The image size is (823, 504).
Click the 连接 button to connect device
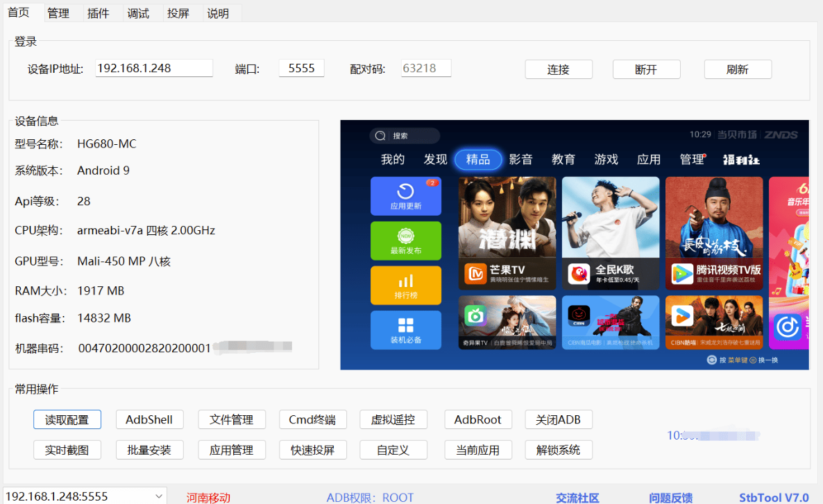559,69
